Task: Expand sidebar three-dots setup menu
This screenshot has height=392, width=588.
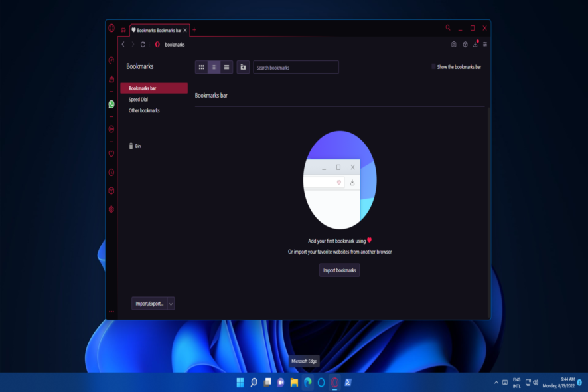Action: point(111,311)
